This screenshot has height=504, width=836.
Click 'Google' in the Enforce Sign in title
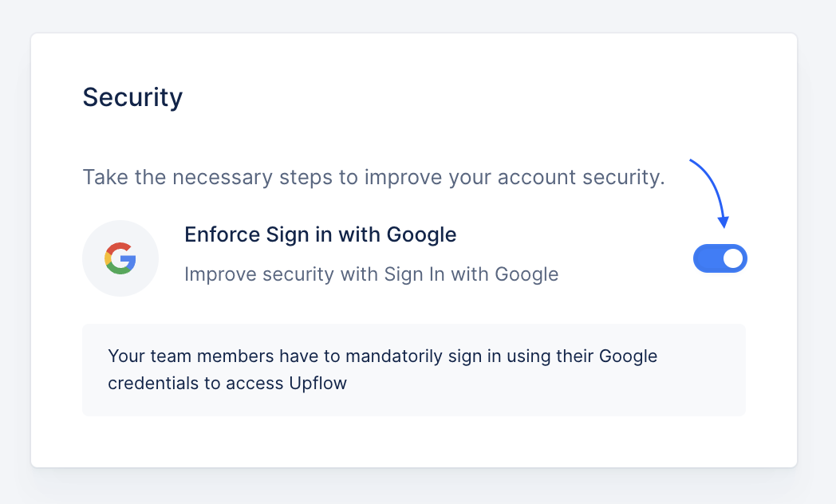421,235
